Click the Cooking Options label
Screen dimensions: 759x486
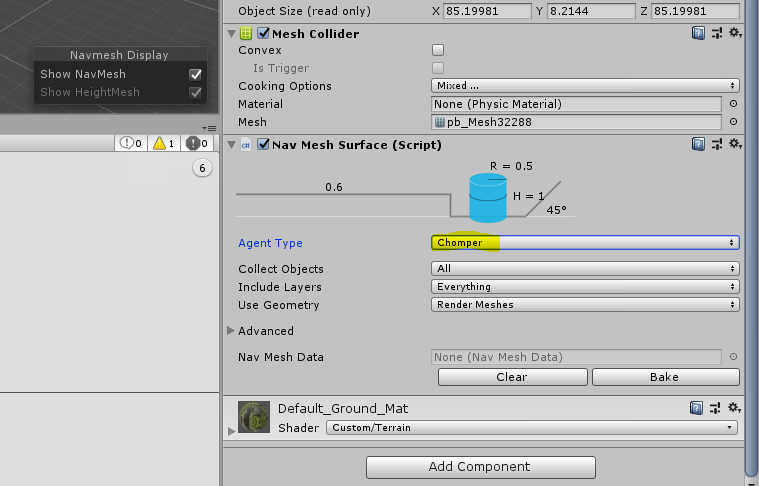point(285,86)
